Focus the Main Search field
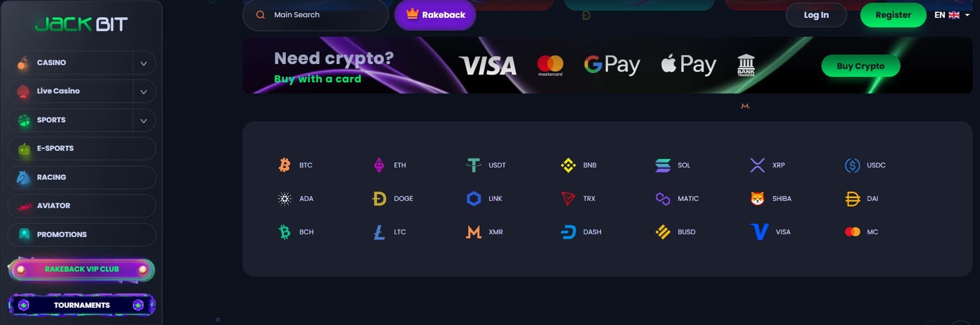The height and width of the screenshot is (325, 980). pyautogui.click(x=315, y=15)
